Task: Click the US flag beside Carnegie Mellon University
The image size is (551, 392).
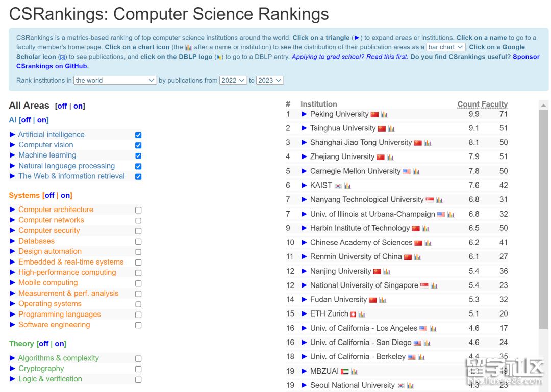Action: (x=407, y=171)
